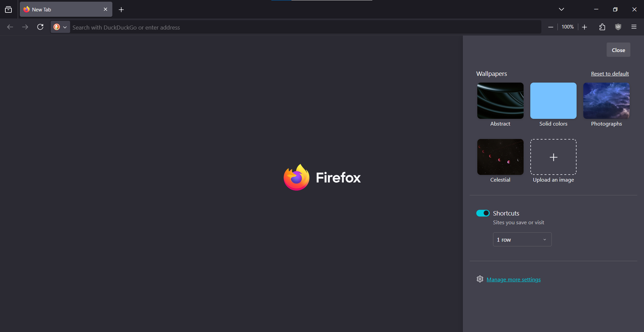
Task: Toggle the Shortcuts switch off
Action: click(483, 213)
